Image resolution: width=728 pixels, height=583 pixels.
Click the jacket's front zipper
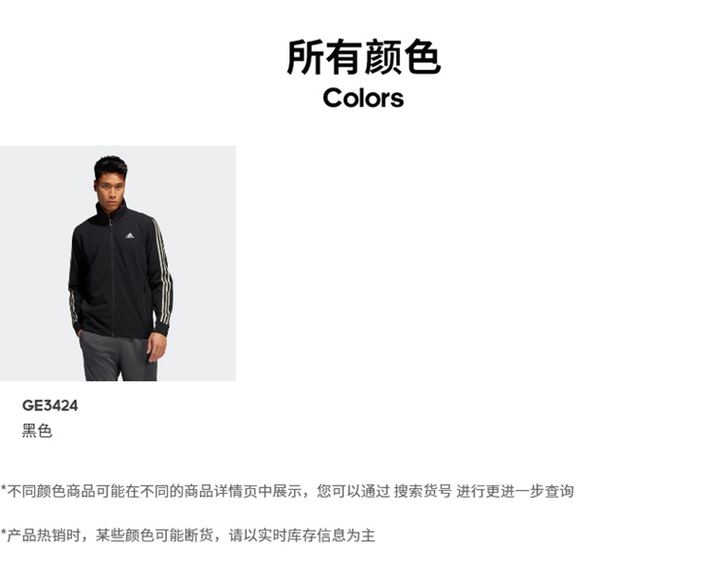pyautogui.click(x=113, y=277)
